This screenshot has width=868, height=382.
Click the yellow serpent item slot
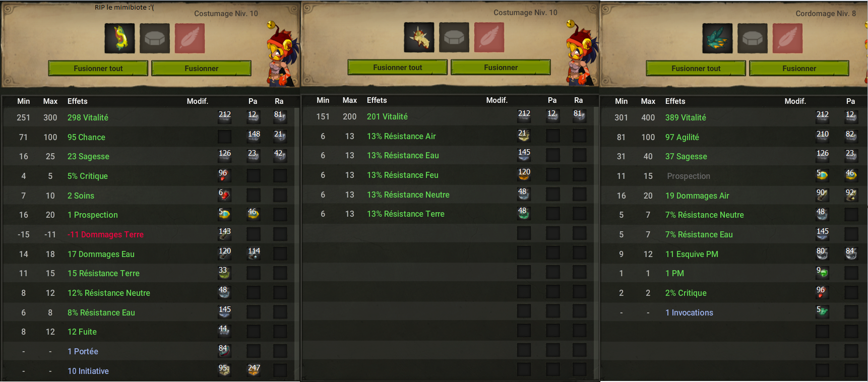coord(119,38)
